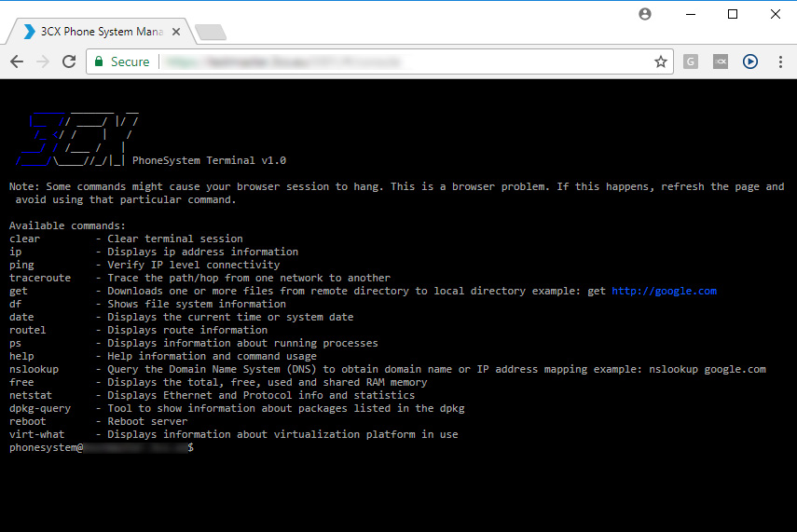Click the 'help' command name
The width and height of the screenshot is (797, 532).
21,356
